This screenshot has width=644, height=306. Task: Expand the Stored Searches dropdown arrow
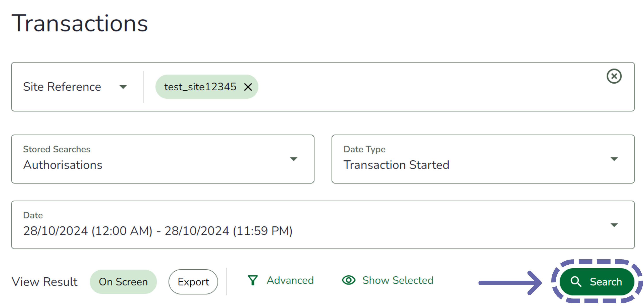294,159
